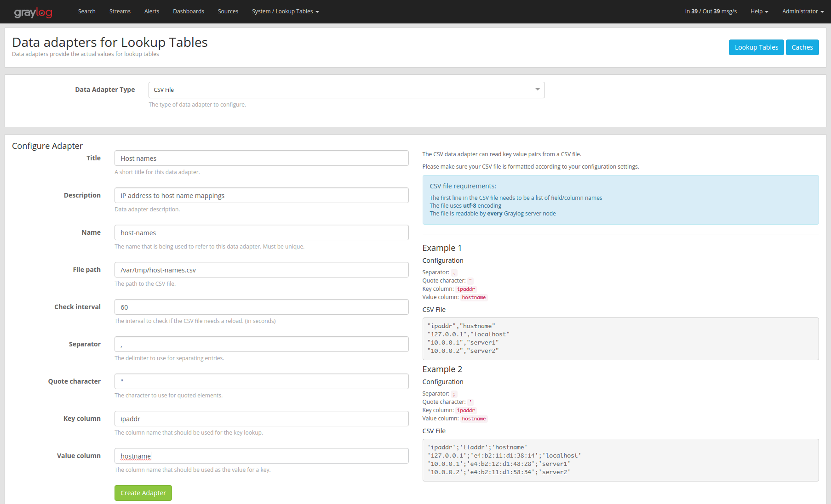Open the Data Adapter Type dropdown
The height and width of the screenshot is (504, 831).
point(346,90)
